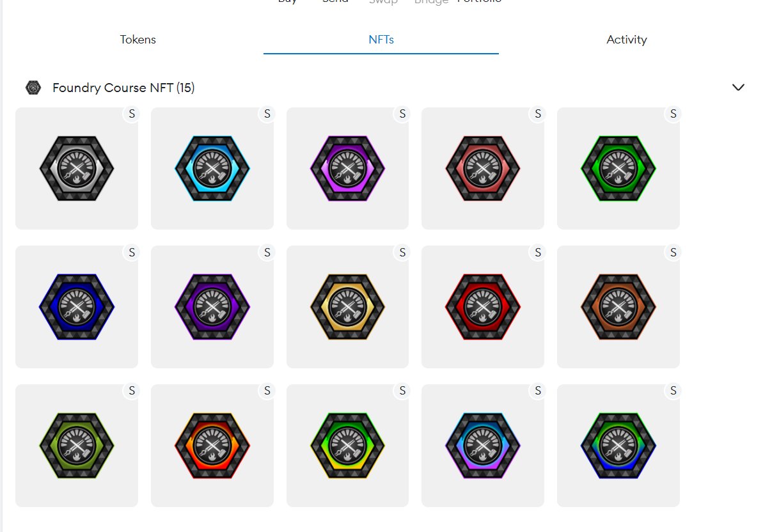Open the green-blue gradient hexagon NFT
The image size is (763, 532).
pyautogui.click(x=618, y=446)
